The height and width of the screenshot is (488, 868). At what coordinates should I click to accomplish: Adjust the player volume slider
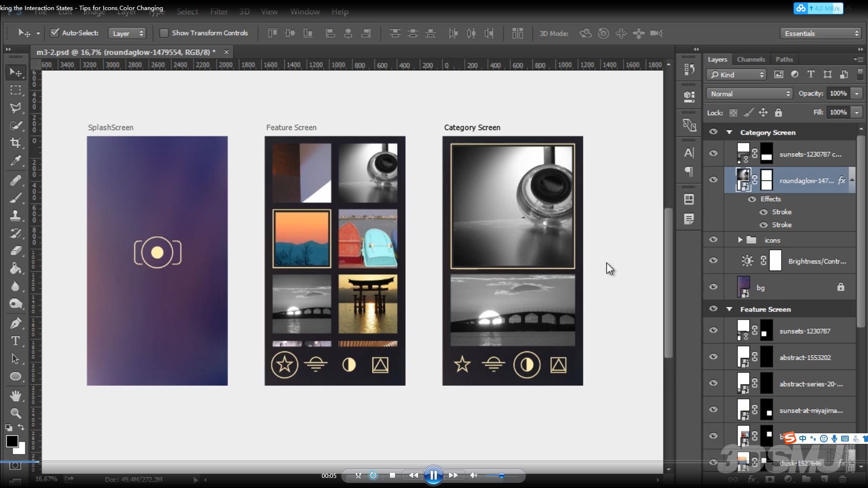tap(501, 476)
